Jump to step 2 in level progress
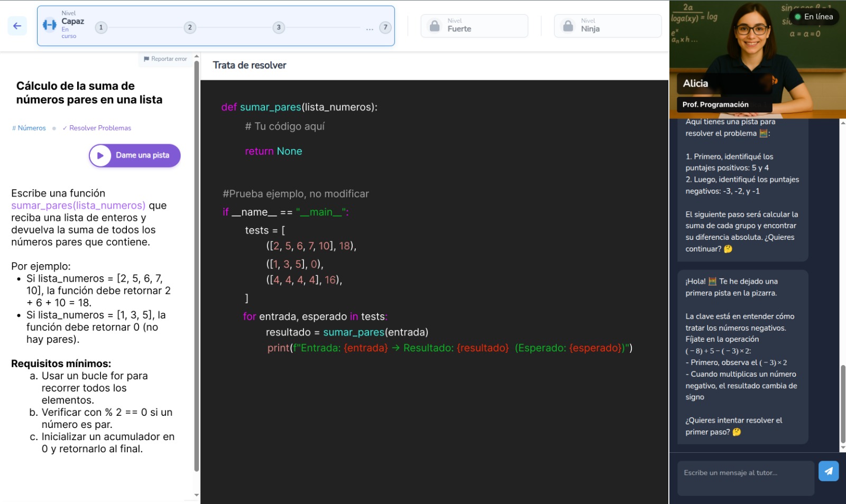Screen dimensions: 846x504 coord(190,27)
